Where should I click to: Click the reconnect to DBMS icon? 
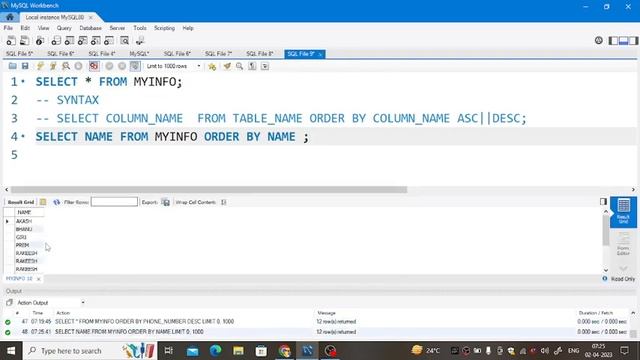coord(140,40)
